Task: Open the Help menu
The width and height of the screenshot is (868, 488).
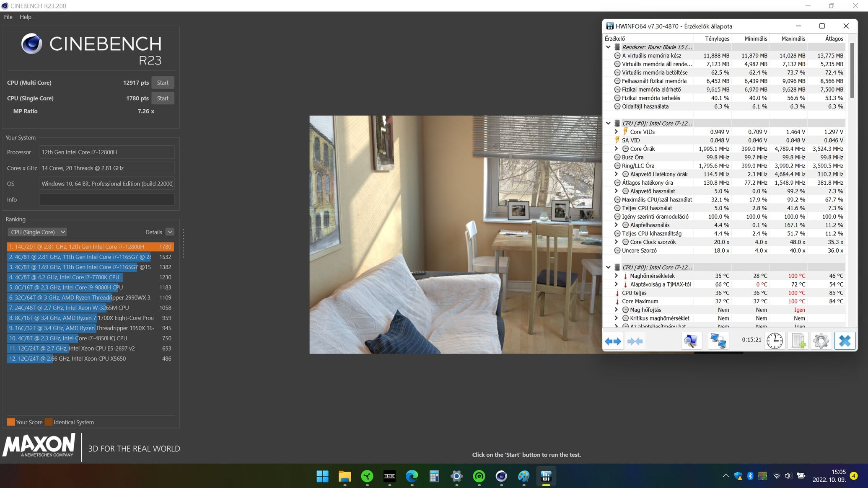Action: pos(26,17)
